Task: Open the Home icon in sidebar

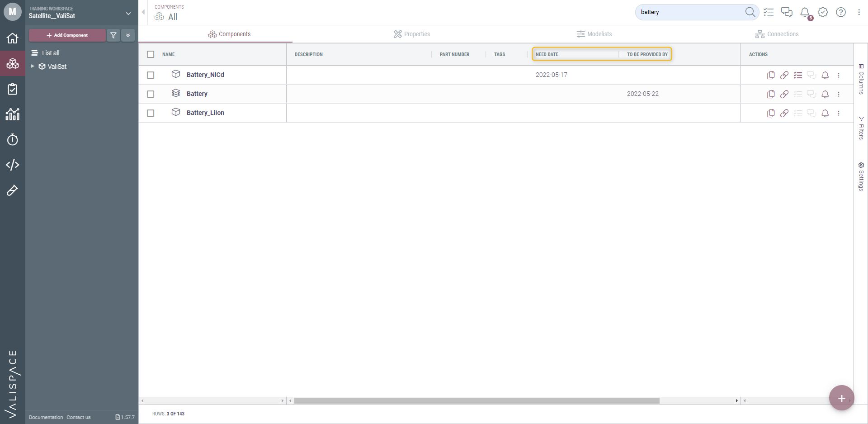Action: (13, 38)
